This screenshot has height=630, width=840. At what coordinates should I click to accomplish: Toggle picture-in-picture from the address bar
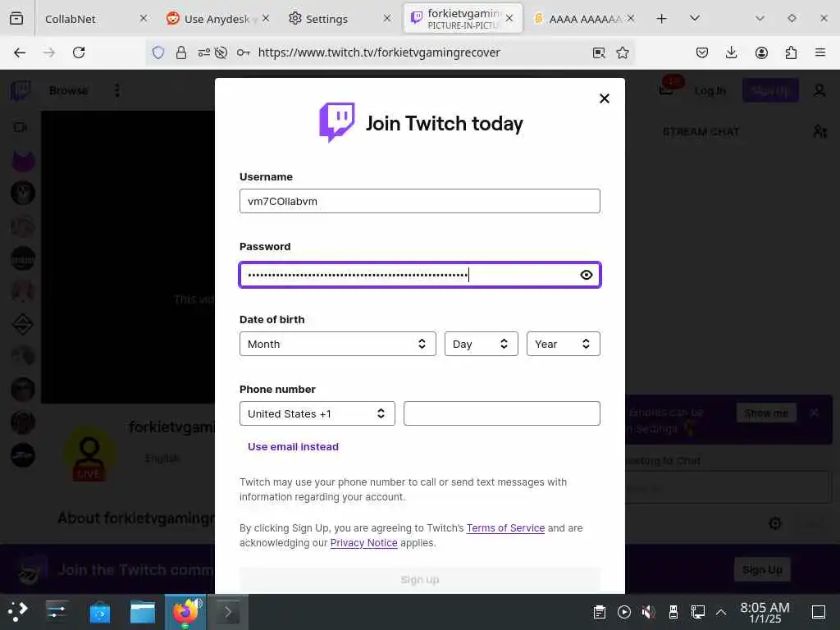click(599, 52)
